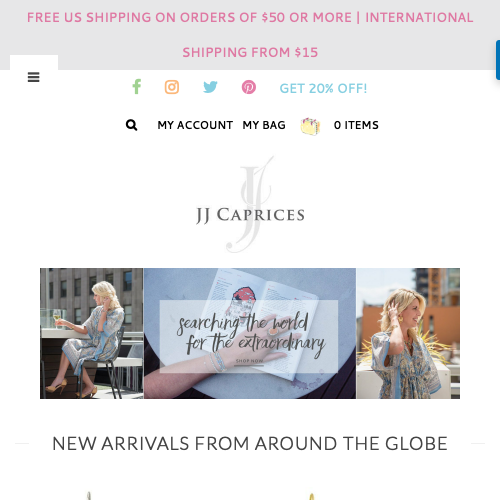Click the New Arrivals From Around The Globe heading
This screenshot has width=500, height=500.
[x=250, y=444]
